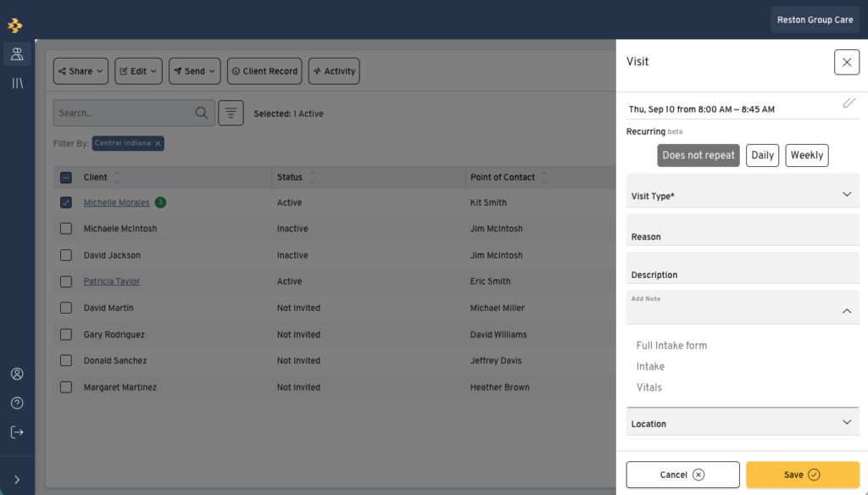Cancel the visit form
The image size is (868, 495).
(682, 475)
